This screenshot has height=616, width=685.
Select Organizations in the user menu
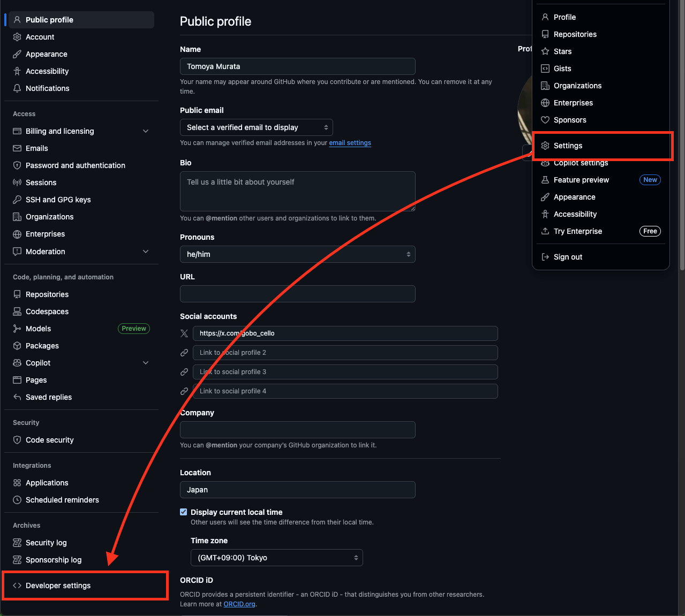(601, 86)
